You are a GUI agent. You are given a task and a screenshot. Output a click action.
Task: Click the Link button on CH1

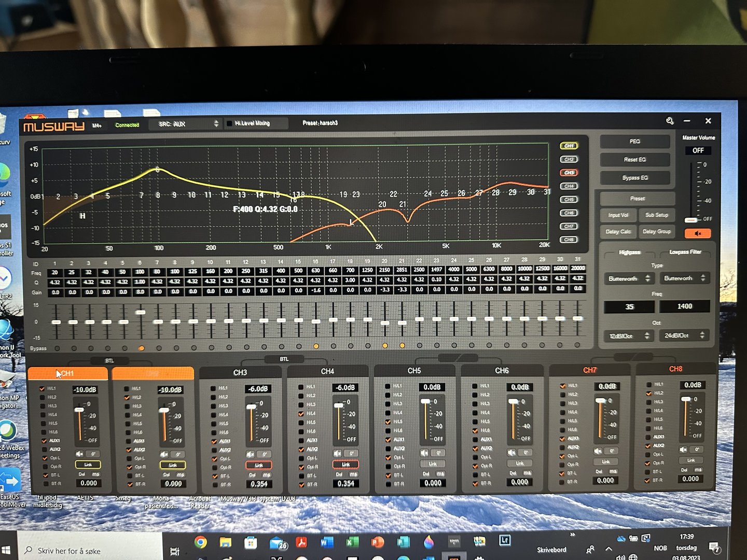tap(88, 465)
